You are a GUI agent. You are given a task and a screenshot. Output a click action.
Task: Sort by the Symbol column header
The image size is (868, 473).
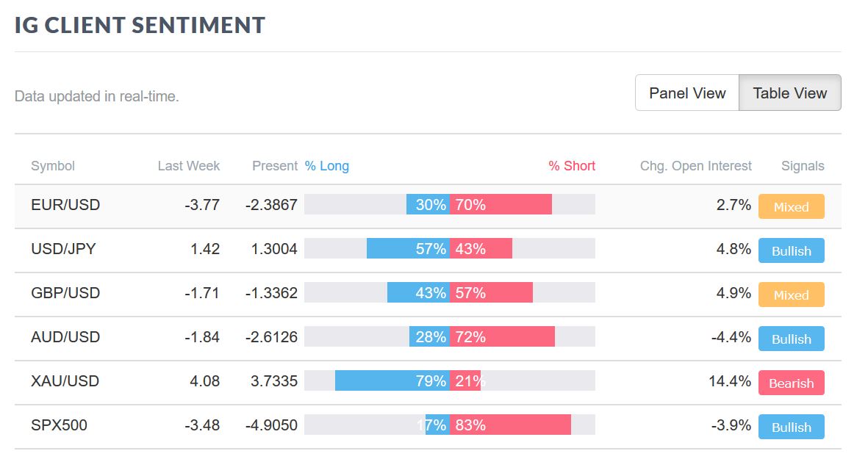tap(53, 166)
